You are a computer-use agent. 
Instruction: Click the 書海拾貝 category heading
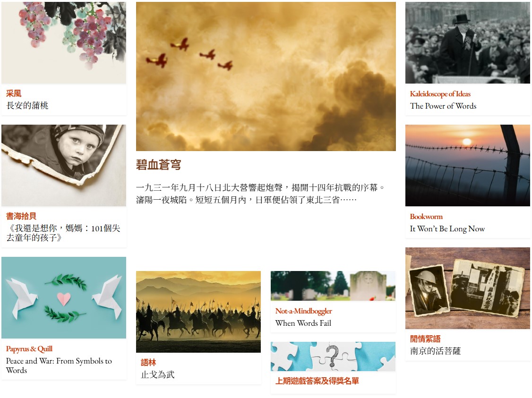click(x=21, y=216)
